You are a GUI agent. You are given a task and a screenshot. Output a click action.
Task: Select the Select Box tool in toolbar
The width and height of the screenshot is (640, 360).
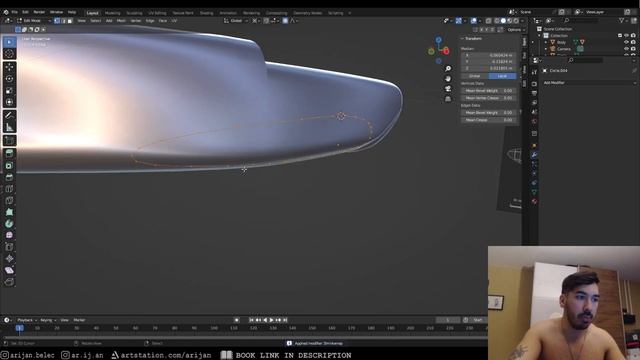pos(9,42)
